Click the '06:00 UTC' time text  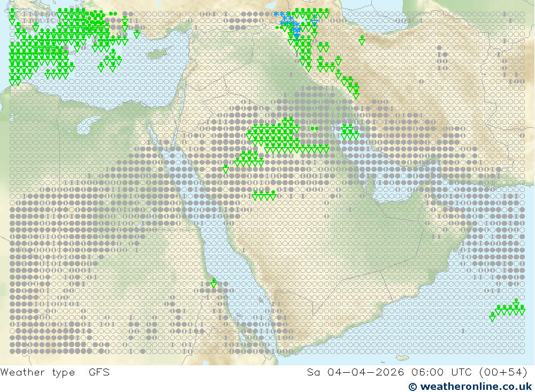(441, 372)
